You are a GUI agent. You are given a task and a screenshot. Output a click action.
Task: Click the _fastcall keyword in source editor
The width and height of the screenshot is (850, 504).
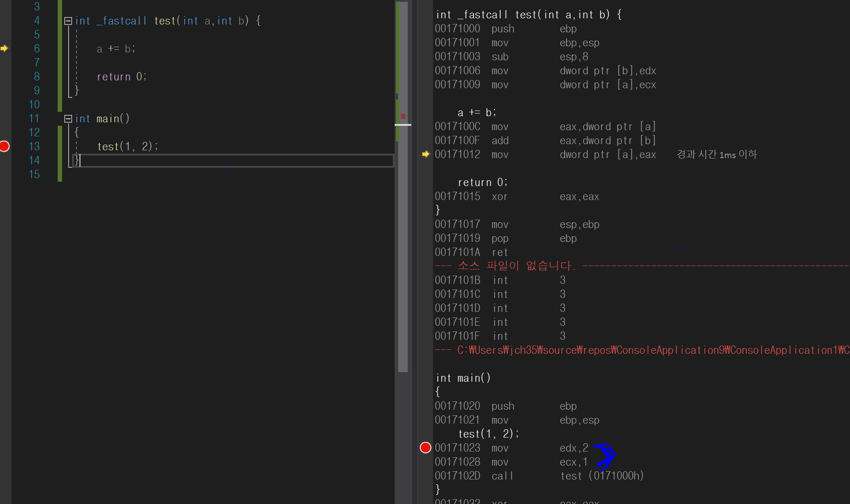[x=121, y=21]
